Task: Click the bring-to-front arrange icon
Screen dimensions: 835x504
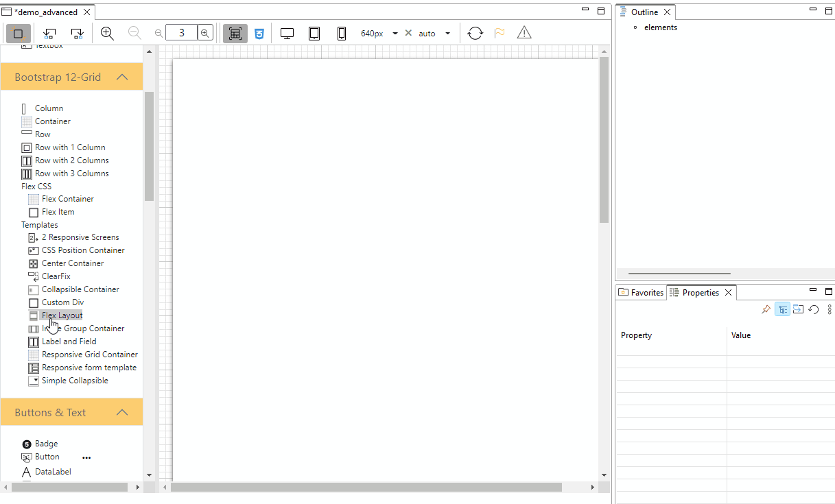Action: pos(77,33)
